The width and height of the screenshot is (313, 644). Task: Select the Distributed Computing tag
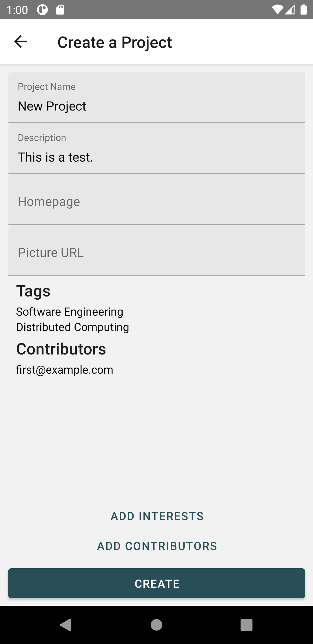click(x=72, y=327)
